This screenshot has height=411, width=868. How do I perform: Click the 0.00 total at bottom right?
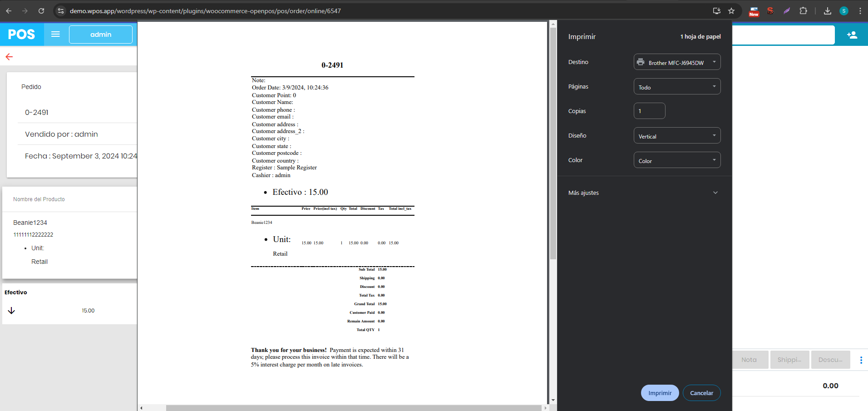(830, 386)
